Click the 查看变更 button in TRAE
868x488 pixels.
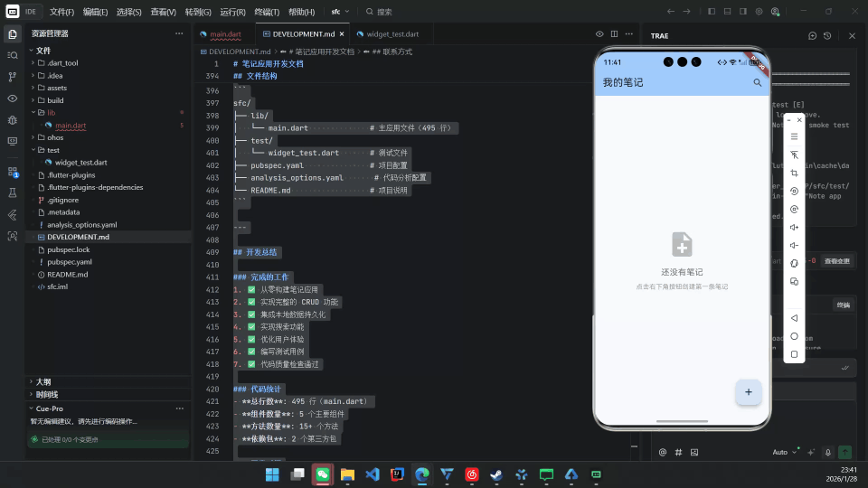(x=836, y=261)
